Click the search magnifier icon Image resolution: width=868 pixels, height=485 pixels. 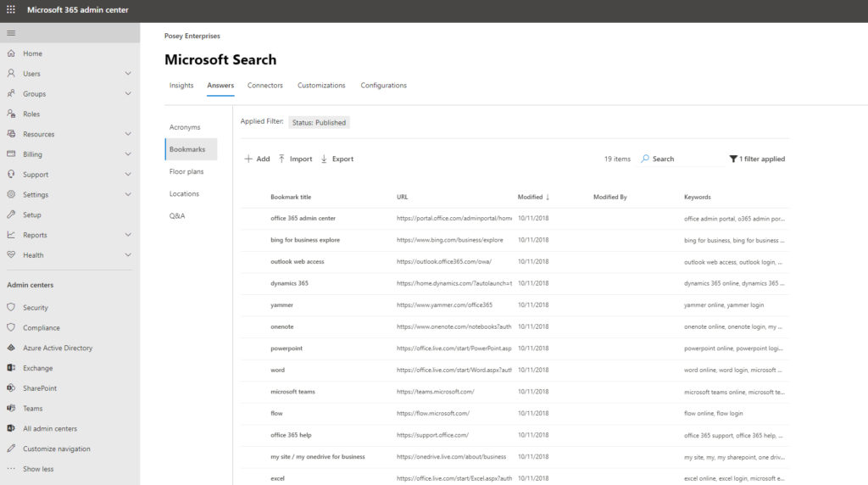point(645,159)
